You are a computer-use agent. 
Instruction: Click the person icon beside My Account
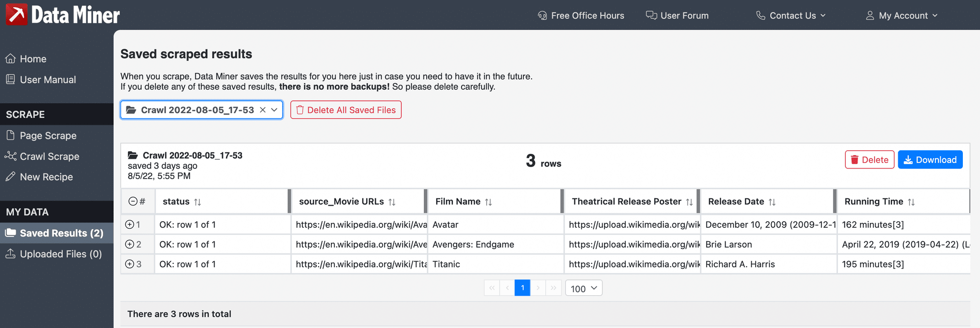pos(870,16)
